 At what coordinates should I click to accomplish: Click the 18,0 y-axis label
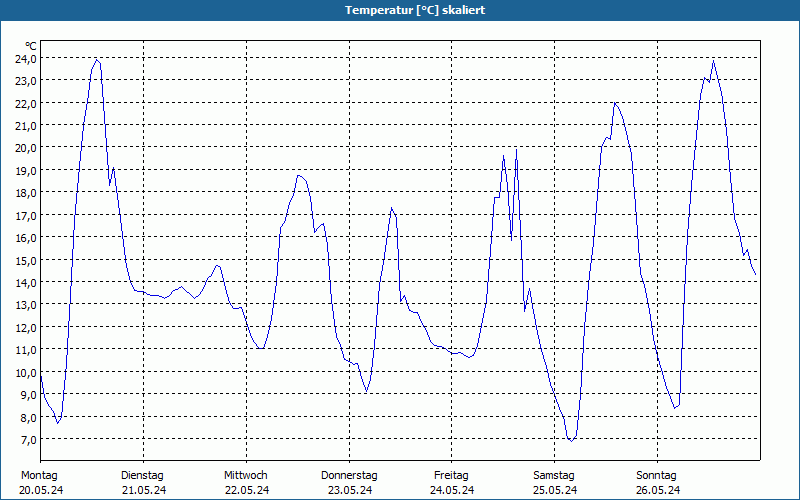point(26,193)
